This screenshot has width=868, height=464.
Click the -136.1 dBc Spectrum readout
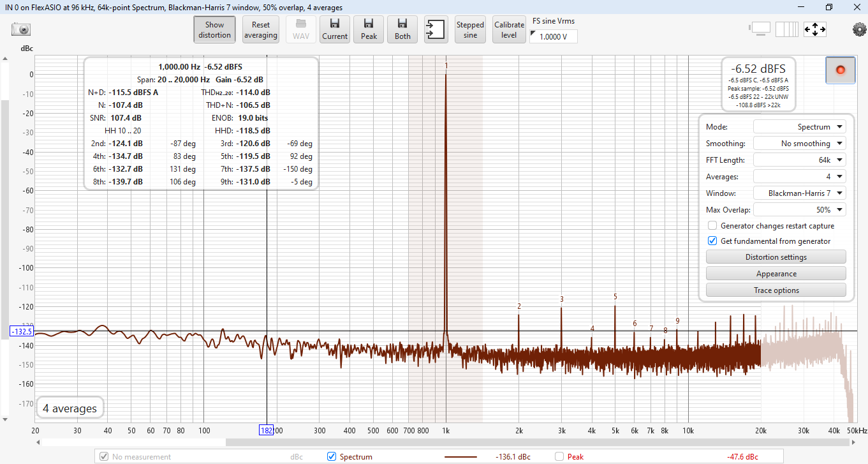[513, 457]
